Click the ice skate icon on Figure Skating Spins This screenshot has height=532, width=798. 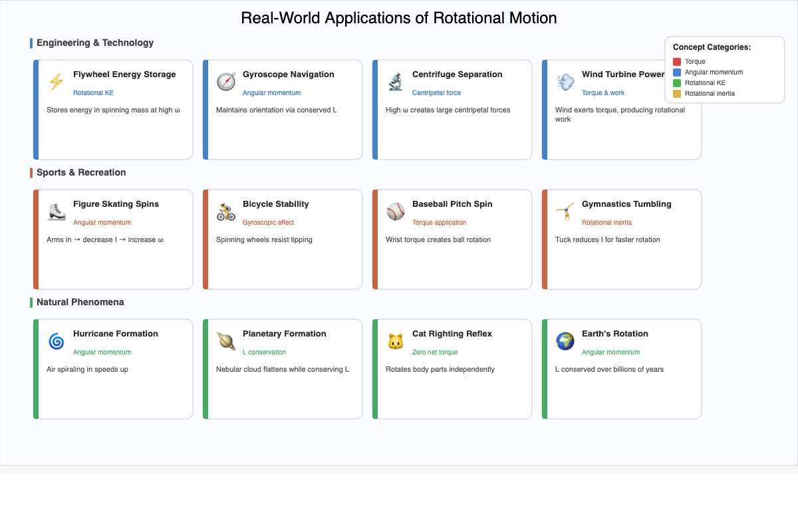click(56, 211)
